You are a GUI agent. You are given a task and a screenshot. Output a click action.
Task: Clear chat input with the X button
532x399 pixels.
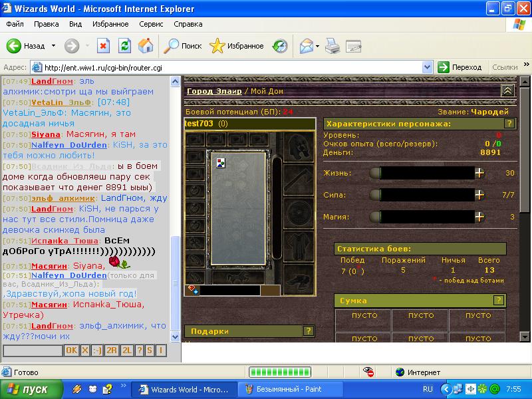85,350
